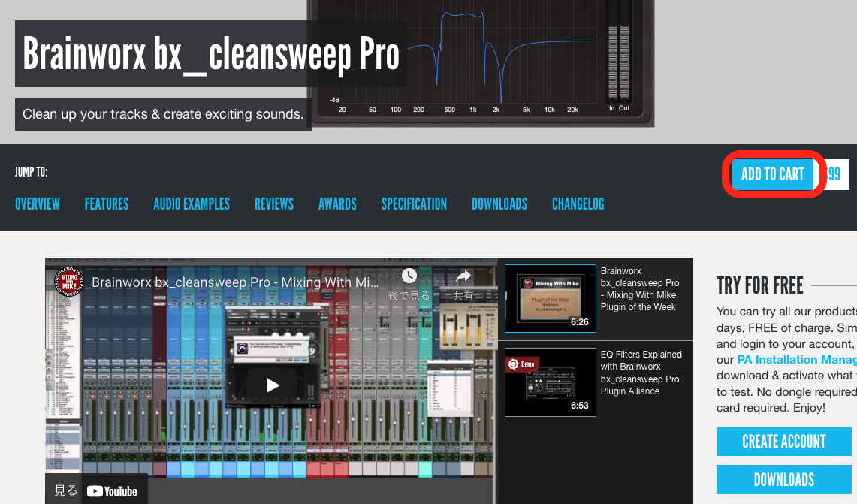The image size is (857, 504).
Task: Open the PA Installation Manager link
Action: click(797, 360)
